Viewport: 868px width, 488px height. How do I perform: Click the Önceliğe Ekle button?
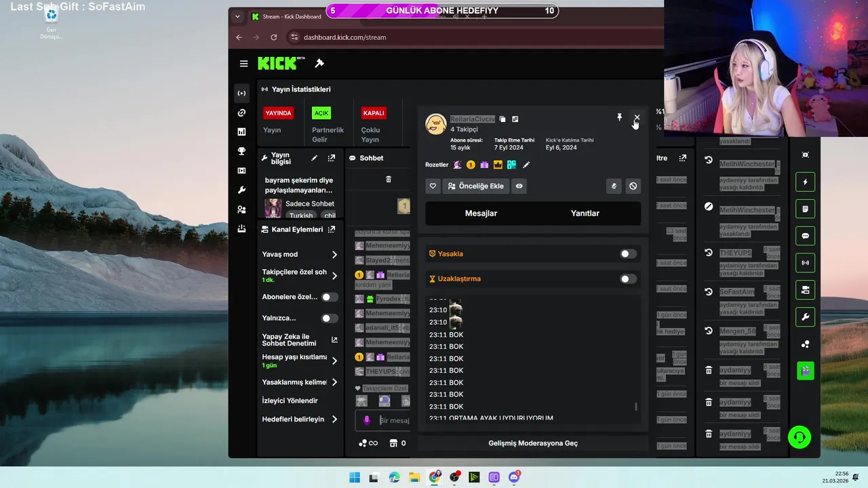[475, 186]
